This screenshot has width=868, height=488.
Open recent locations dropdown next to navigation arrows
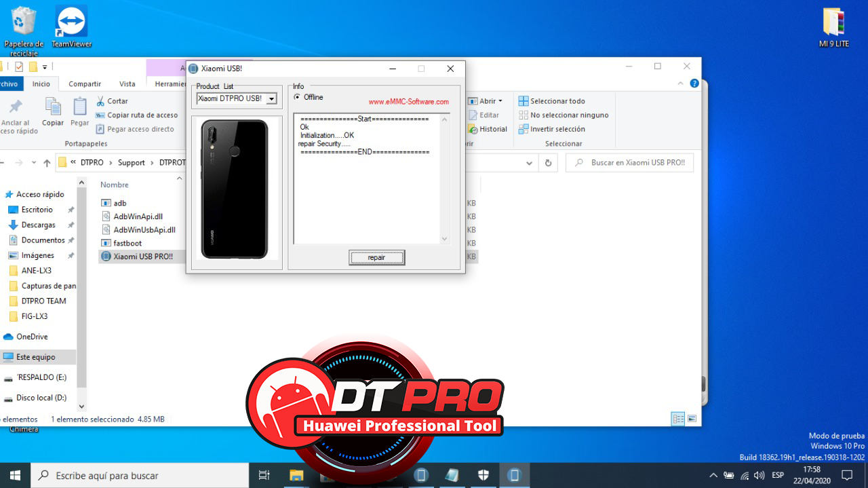coord(34,163)
